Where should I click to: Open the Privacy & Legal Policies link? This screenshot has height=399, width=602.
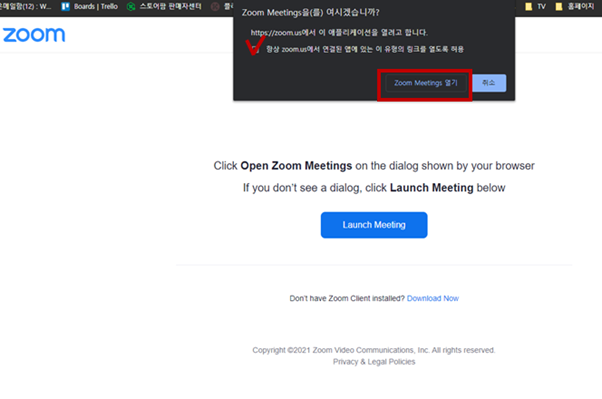[x=374, y=362]
